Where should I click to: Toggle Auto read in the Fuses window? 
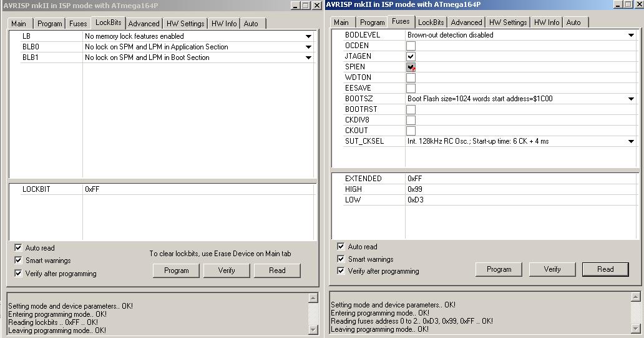click(x=341, y=246)
